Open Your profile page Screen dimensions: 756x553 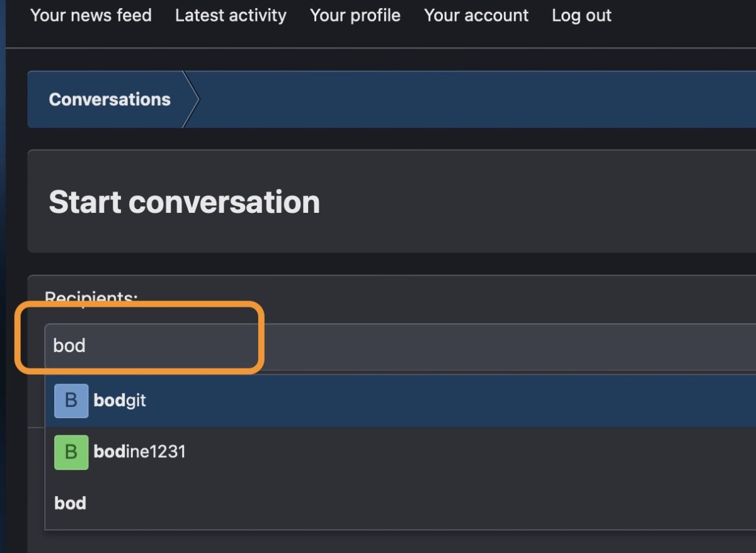click(x=355, y=15)
